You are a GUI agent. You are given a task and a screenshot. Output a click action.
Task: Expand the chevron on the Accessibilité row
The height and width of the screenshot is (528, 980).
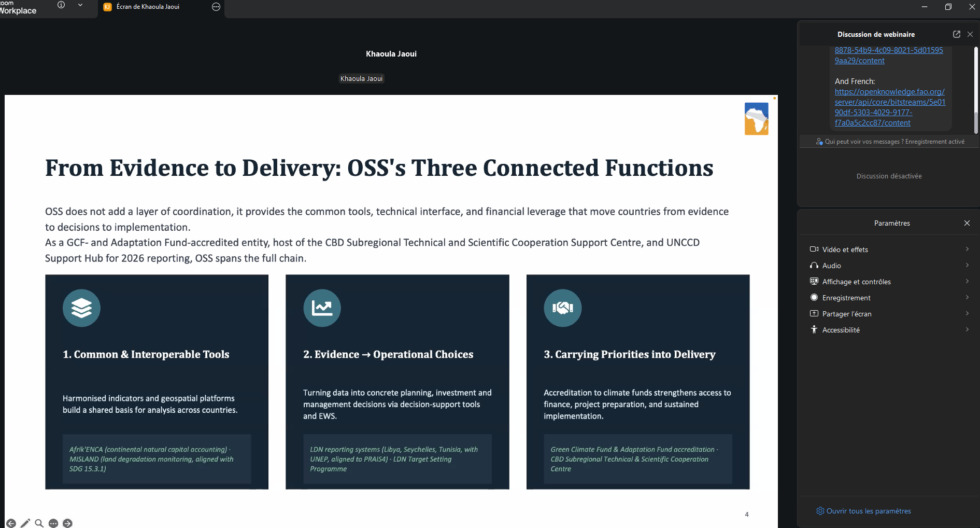(967, 329)
